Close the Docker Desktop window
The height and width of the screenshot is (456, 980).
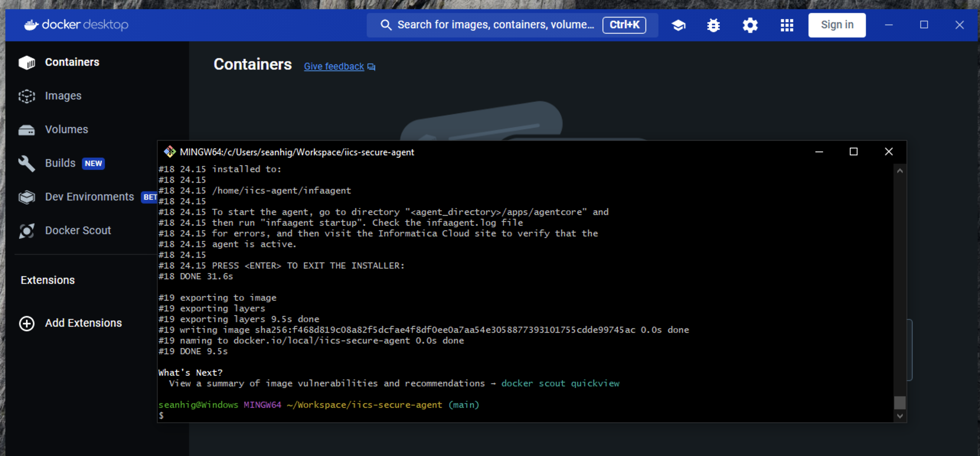pos(959,25)
